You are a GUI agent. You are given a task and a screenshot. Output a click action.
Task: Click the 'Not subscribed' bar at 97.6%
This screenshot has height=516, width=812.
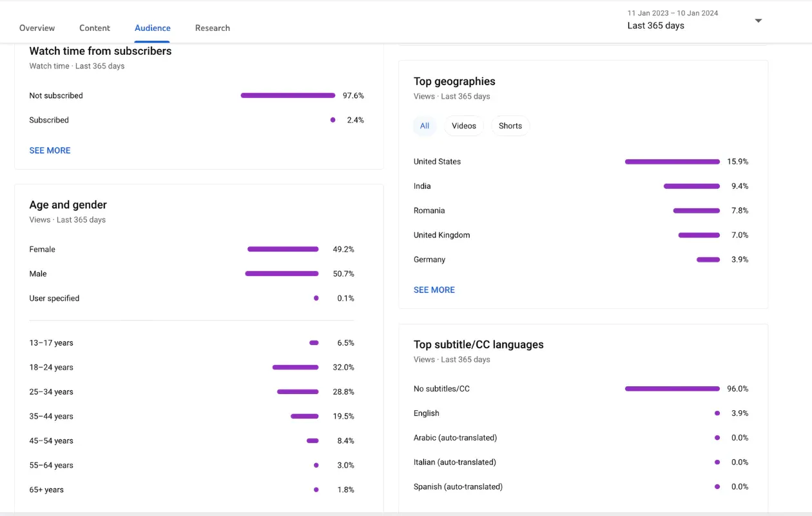point(288,95)
